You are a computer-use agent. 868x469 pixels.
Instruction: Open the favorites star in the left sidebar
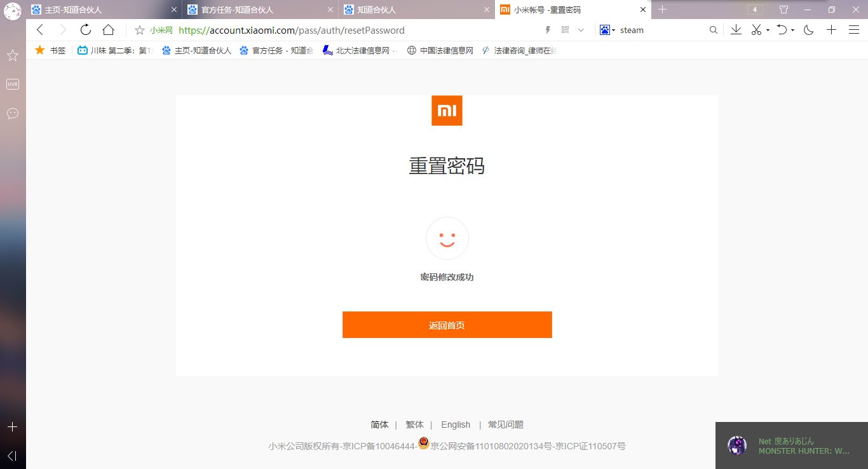coord(13,55)
